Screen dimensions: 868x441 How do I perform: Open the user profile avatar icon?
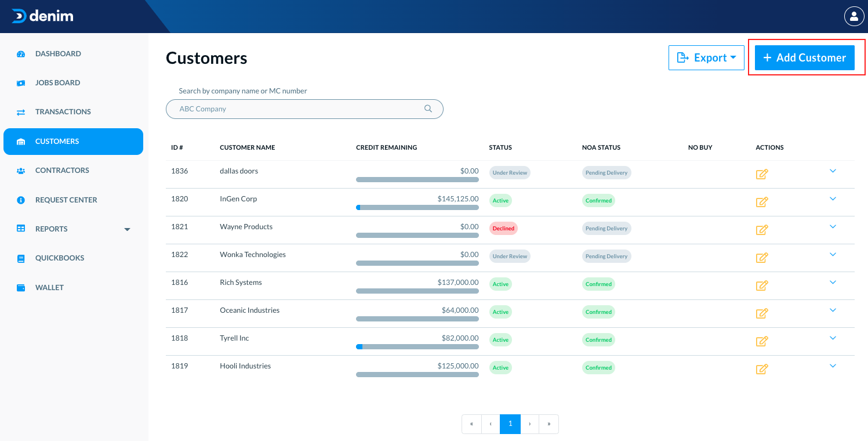[854, 16]
